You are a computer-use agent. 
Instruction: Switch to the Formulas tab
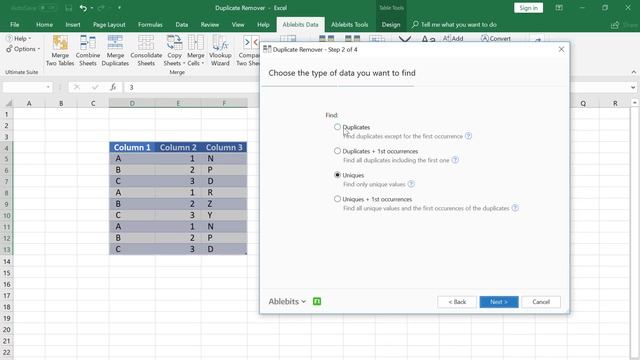[x=150, y=24]
